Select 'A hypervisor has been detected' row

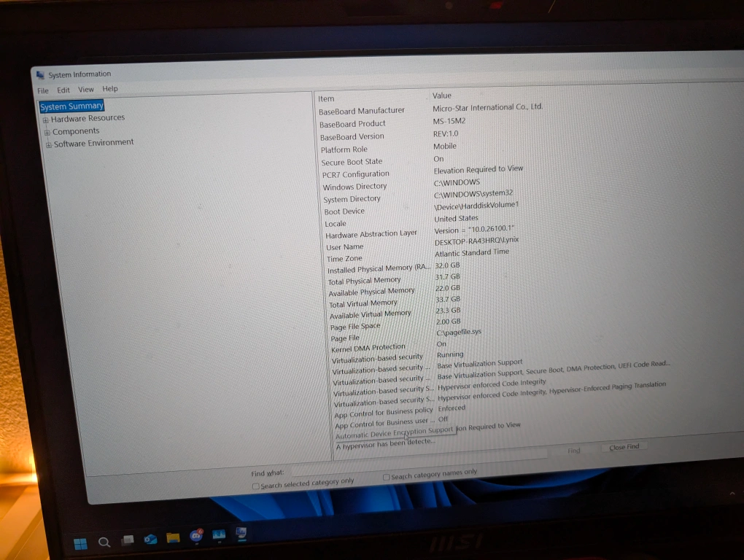[x=386, y=444]
